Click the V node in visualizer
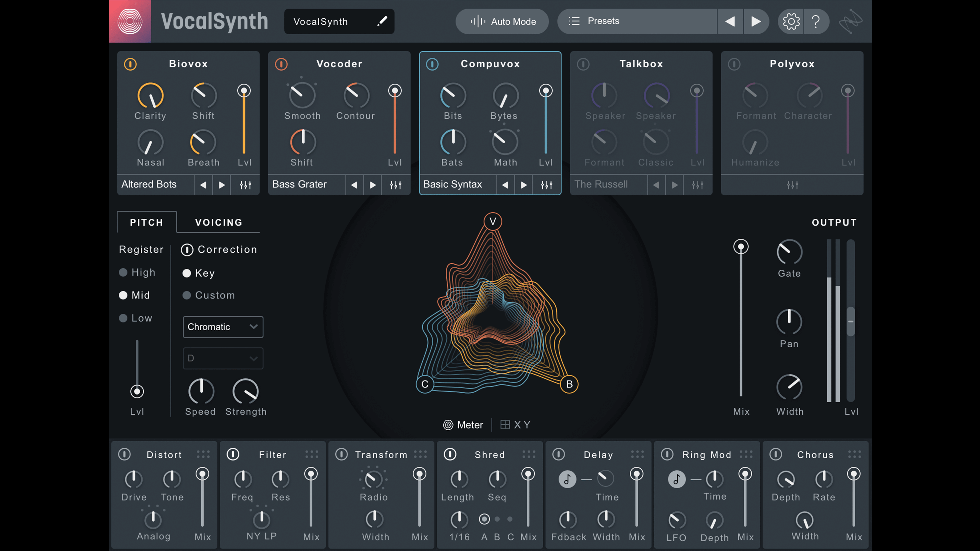 (x=493, y=221)
